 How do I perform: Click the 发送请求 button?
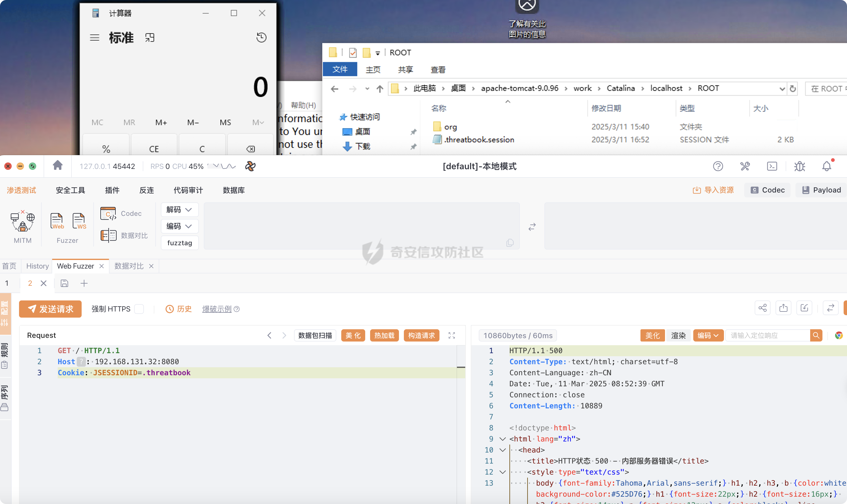[x=50, y=309]
